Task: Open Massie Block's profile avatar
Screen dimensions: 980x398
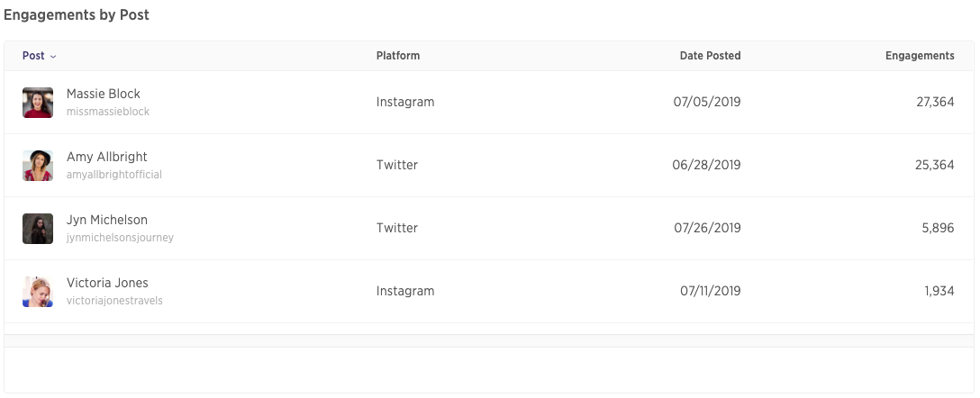Action: [38, 103]
